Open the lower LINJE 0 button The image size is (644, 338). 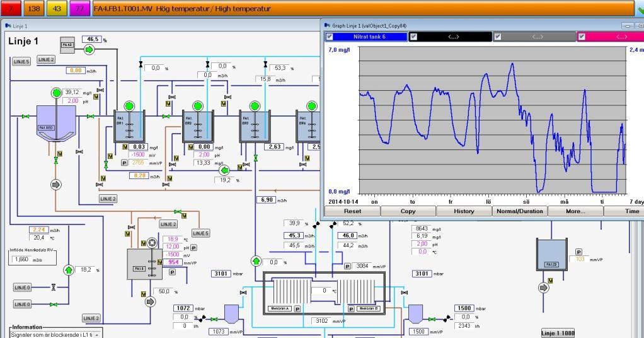tap(22, 305)
